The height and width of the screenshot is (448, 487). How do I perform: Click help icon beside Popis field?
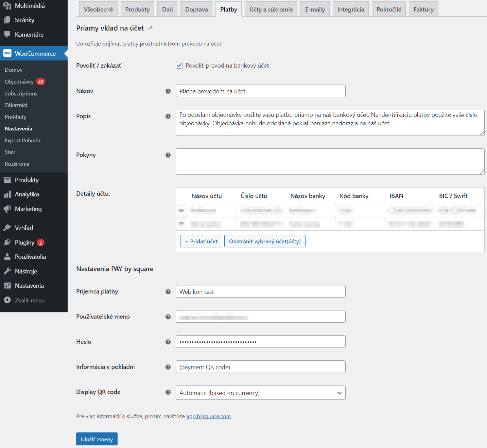coord(168,116)
